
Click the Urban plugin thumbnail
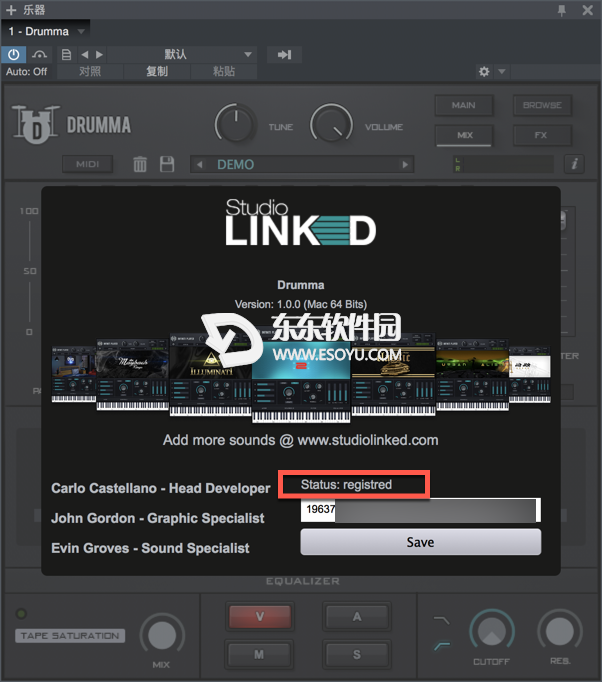pyautogui.click(x=472, y=375)
